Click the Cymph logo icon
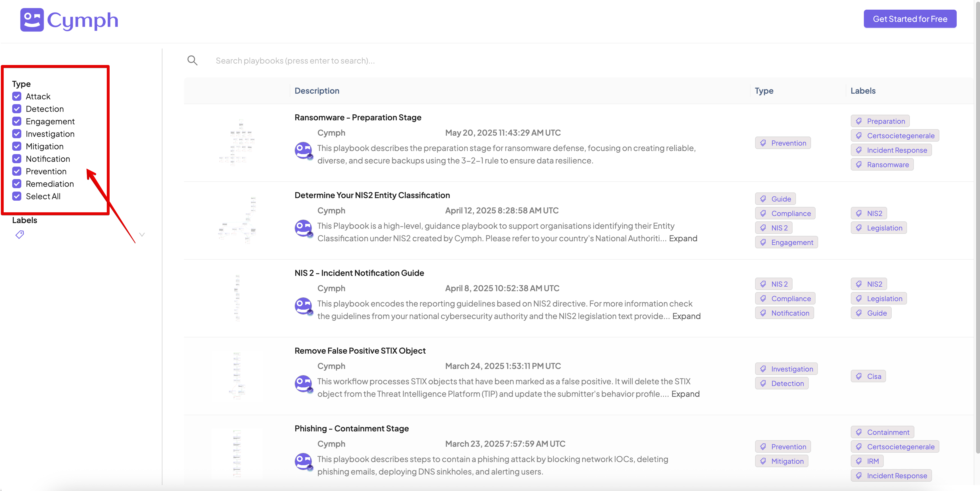The width and height of the screenshot is (980, 491). (x=32, y=20)
